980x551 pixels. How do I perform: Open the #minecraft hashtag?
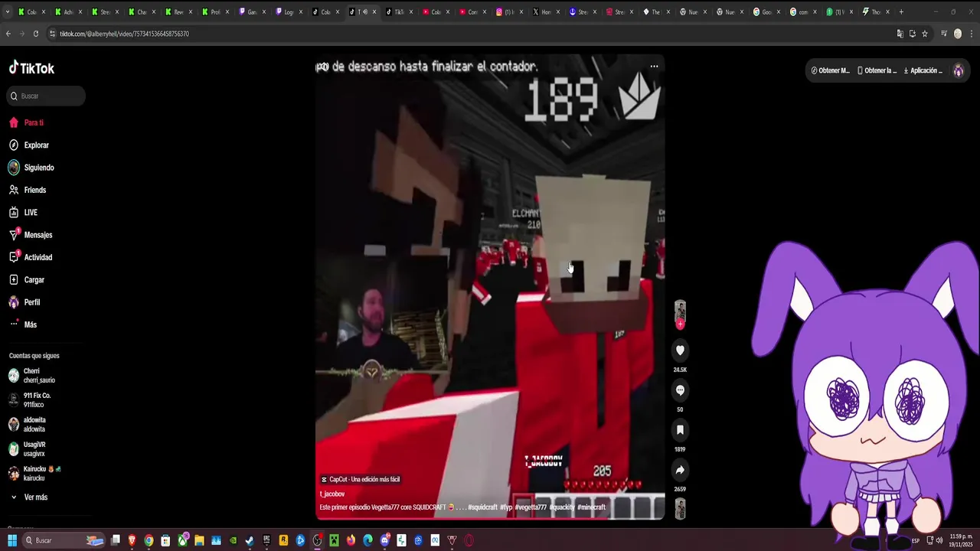[591, 507]
